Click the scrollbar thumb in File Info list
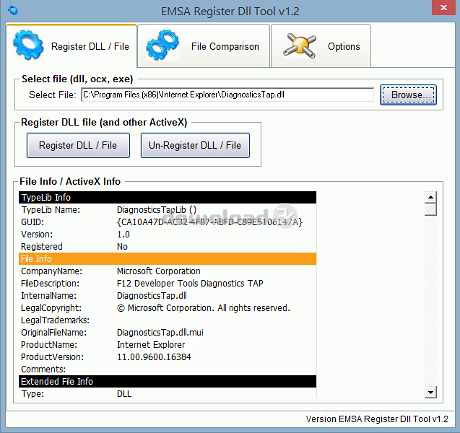The image size is (460, 433). [x=431, y=209]
